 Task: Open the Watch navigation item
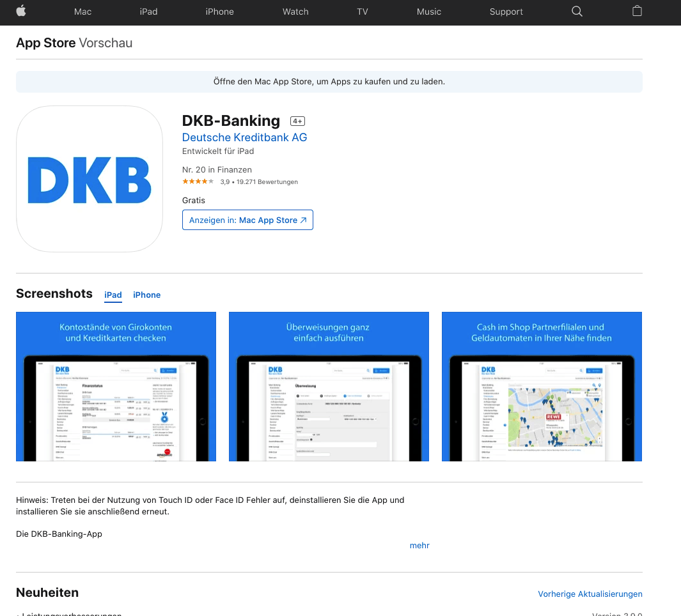tap(295, 12)
